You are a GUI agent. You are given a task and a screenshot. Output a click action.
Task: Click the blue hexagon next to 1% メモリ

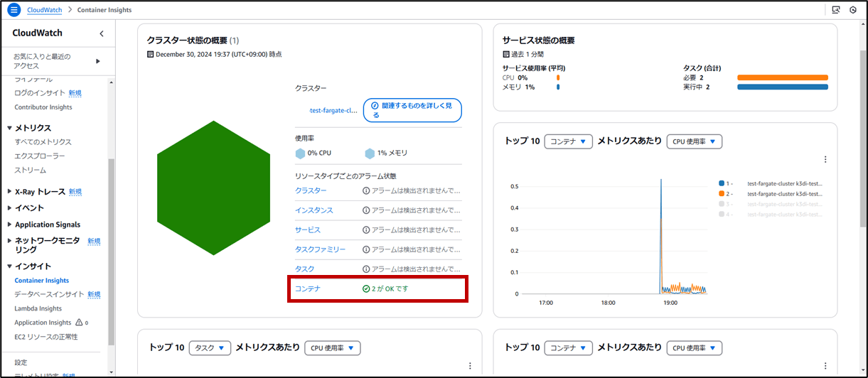(x=370, y=153)
